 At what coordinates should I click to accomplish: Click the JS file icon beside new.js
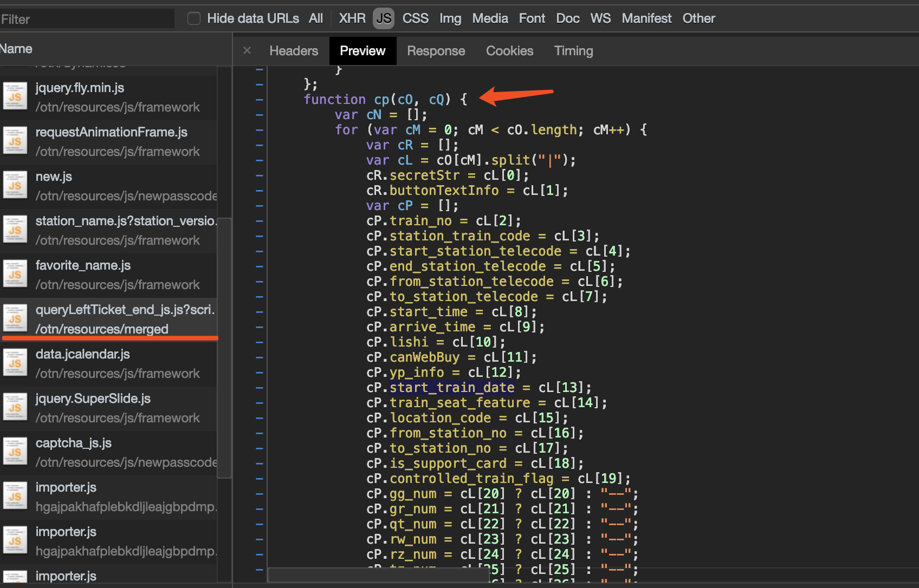[15, 186]
